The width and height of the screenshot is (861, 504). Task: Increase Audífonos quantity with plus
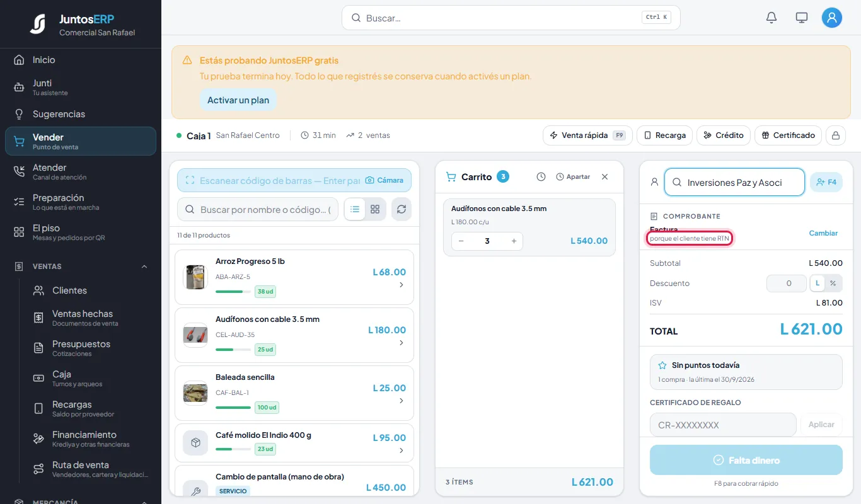pos(514,241)
